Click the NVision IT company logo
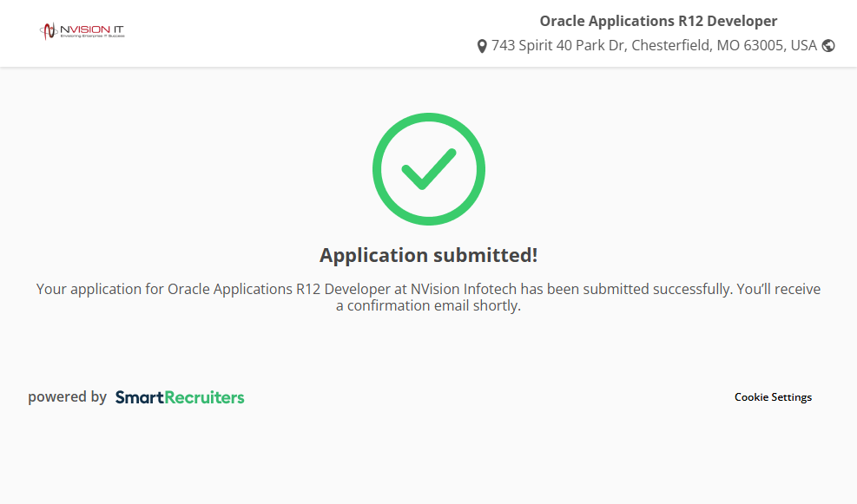The image size is (857, 504). coord(82,31)
